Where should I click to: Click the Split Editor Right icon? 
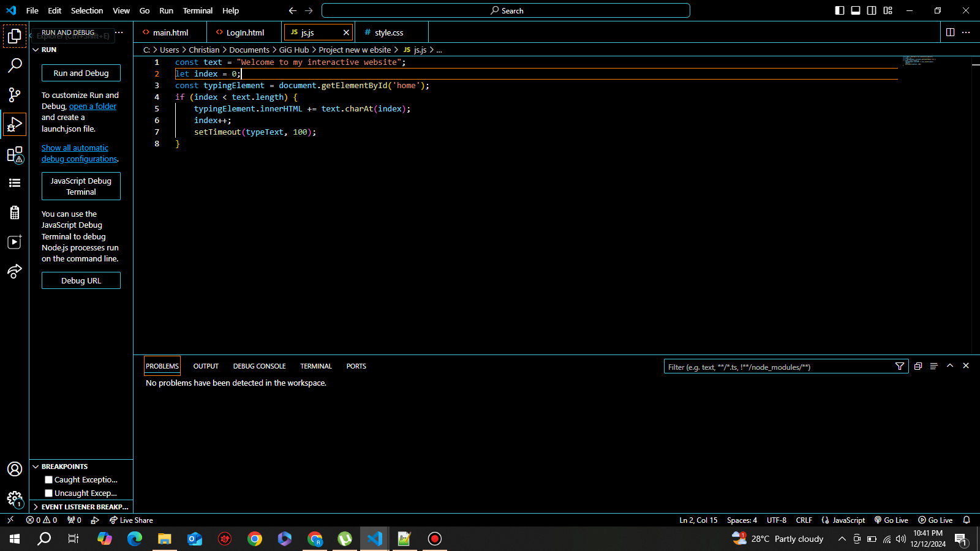[950, 32]
